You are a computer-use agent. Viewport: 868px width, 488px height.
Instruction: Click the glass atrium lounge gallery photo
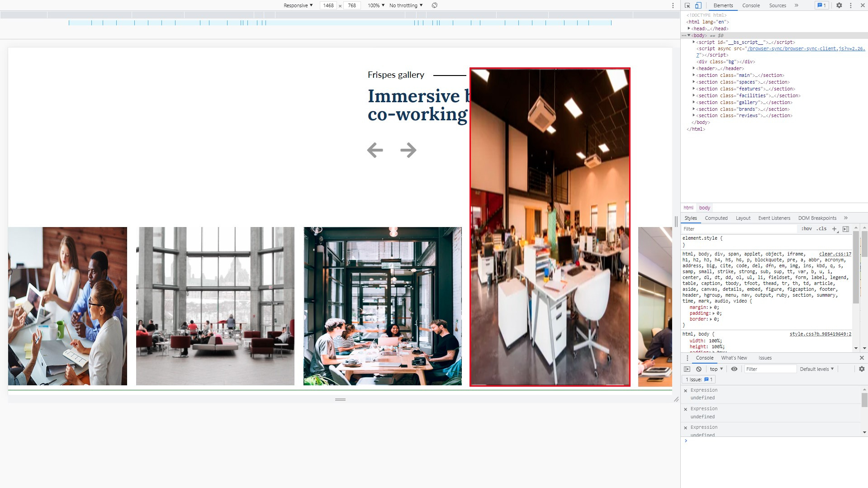pyautogui.click(x=215, y=306)
